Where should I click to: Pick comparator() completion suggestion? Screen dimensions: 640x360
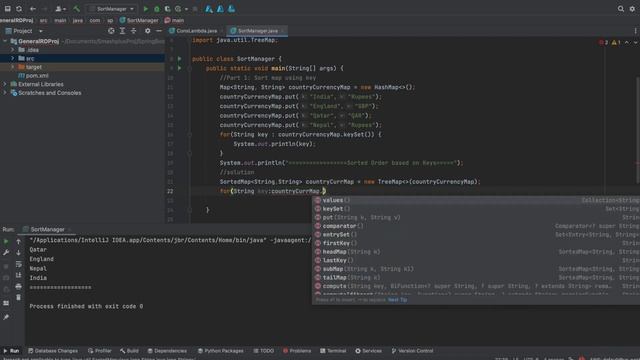tap(476, 226)
